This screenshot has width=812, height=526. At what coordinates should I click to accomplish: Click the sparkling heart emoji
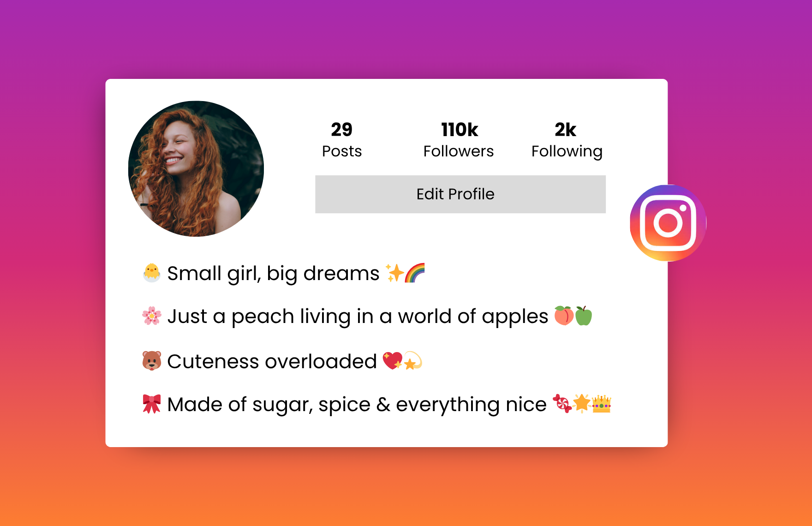coord(393,361)
